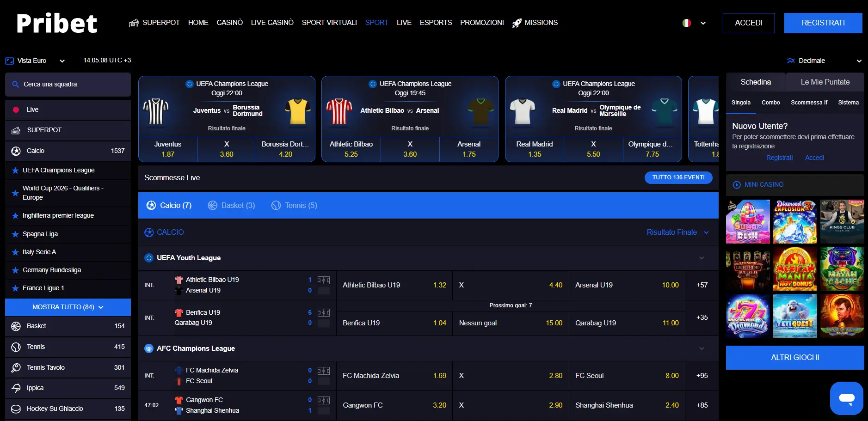The width and height of the screenshot is (868, 421).
Task: Open the Decimale odds format dropdown
Action: point(824,61)
